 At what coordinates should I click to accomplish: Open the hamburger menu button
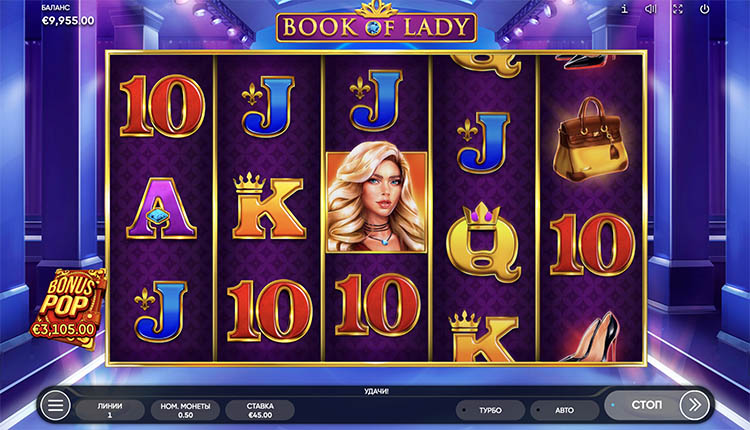tap(55, 406)
